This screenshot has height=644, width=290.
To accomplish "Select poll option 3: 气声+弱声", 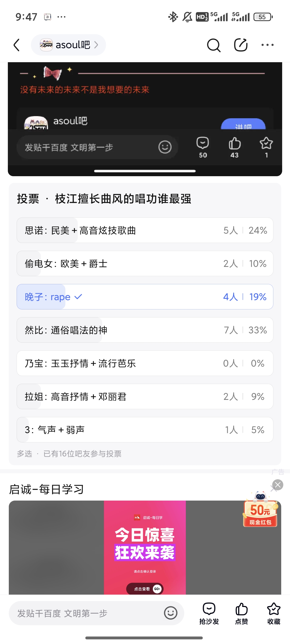I will point(145,430).
